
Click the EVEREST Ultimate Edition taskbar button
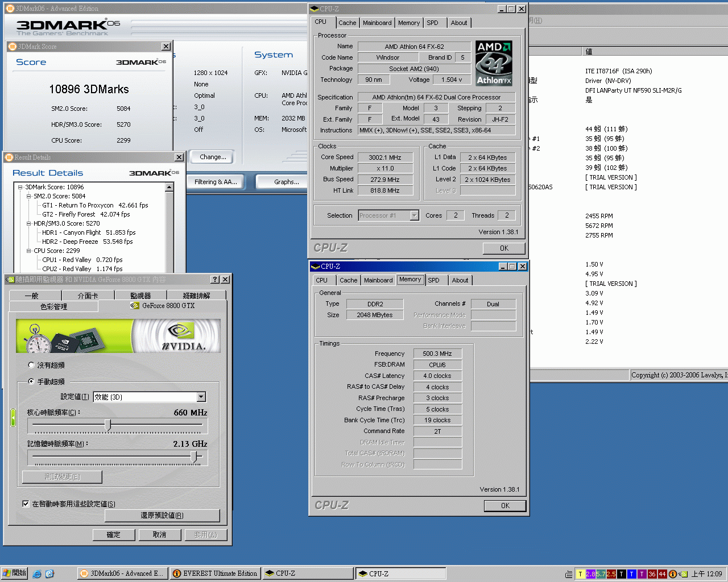[215, 574]
